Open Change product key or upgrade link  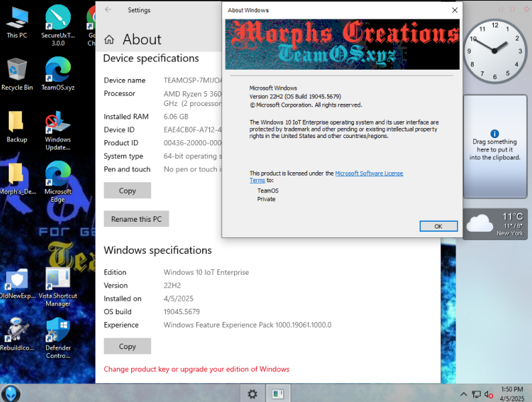click(197, 369)
